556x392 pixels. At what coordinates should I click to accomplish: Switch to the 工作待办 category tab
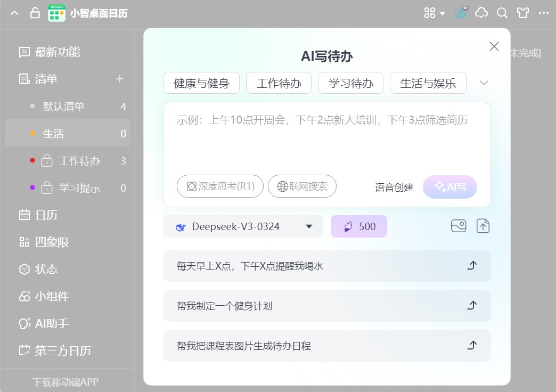tap(279, 83)
